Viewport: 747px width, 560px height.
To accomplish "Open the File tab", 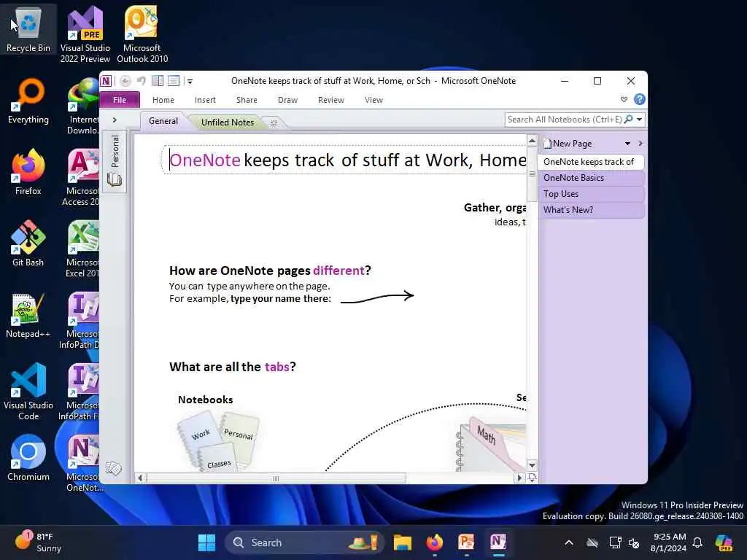I will click(120, 100).
